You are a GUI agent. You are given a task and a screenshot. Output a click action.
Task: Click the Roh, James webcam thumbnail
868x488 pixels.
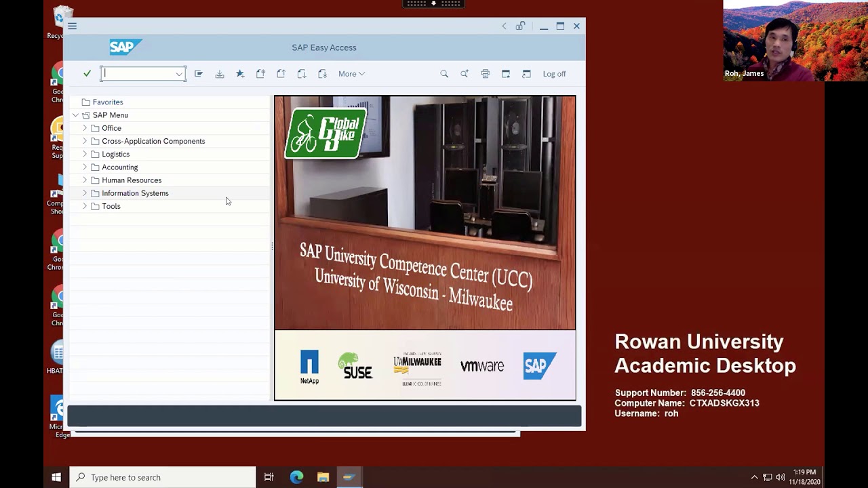pos(795,41)
